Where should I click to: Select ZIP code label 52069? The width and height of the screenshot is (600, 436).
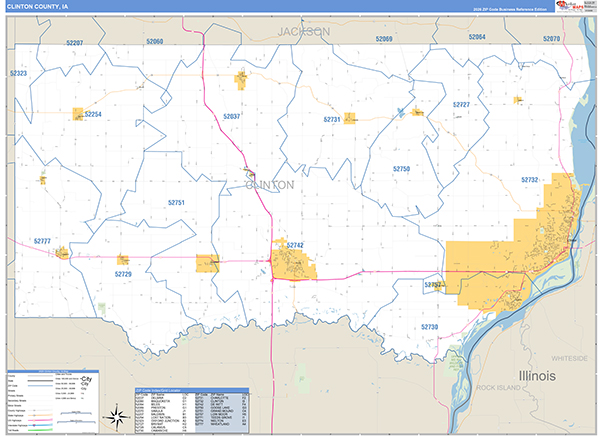(384, 39)
